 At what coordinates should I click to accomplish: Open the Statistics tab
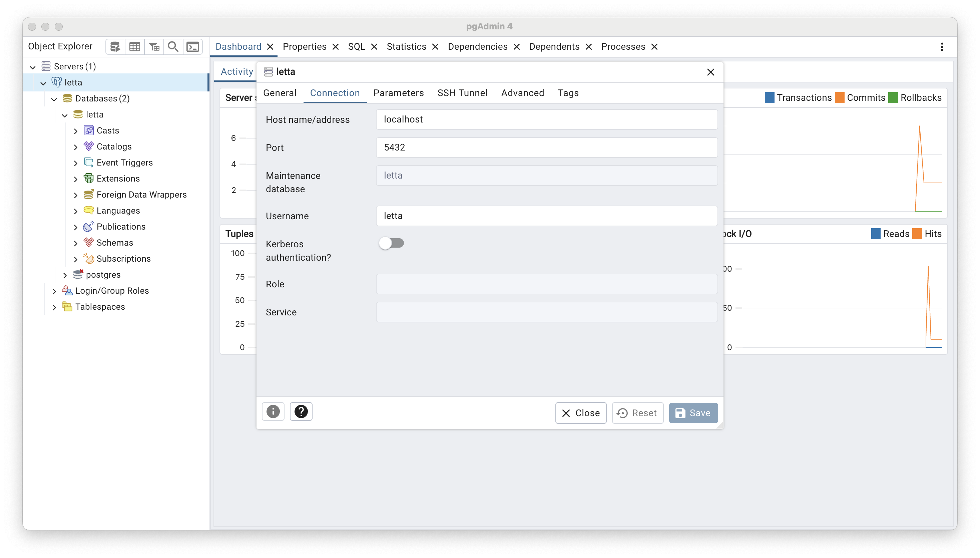pos(407,46)
